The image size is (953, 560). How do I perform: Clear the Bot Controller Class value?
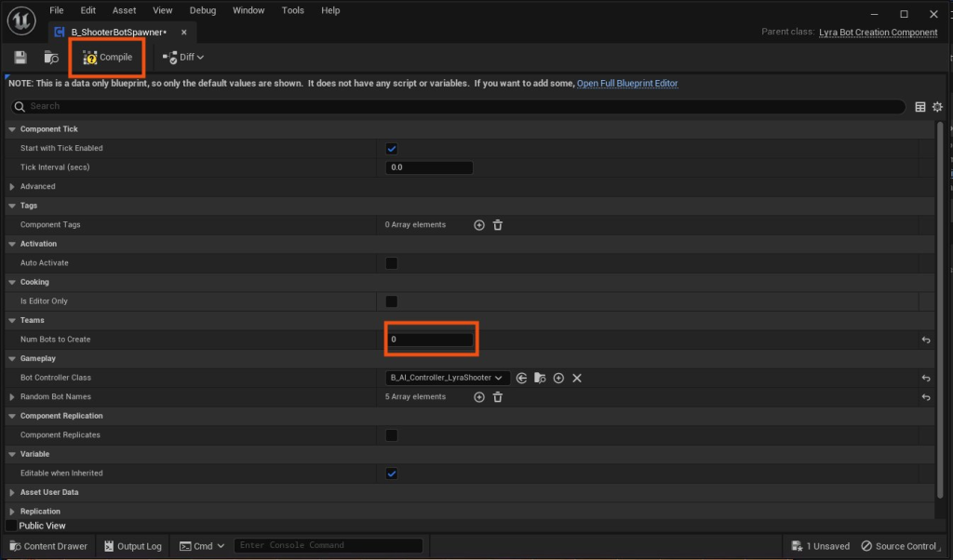coord(577,378)
